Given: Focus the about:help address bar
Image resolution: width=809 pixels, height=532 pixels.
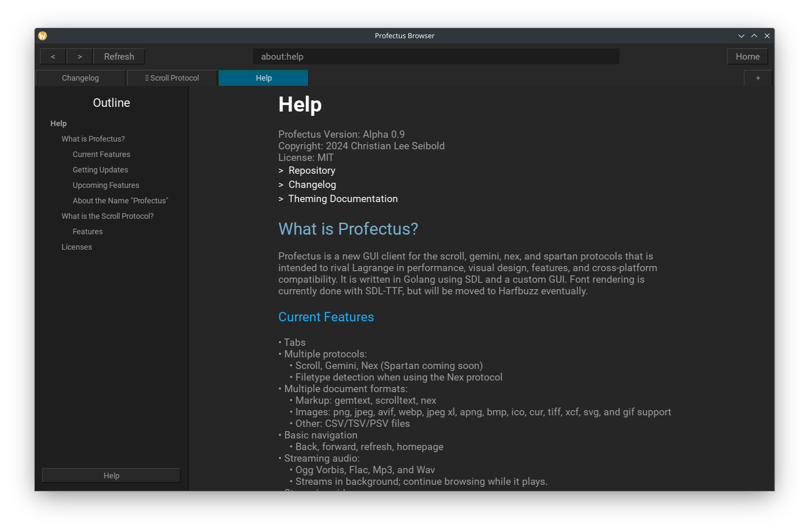Looking at the screenshot, I should coord(436,57).
